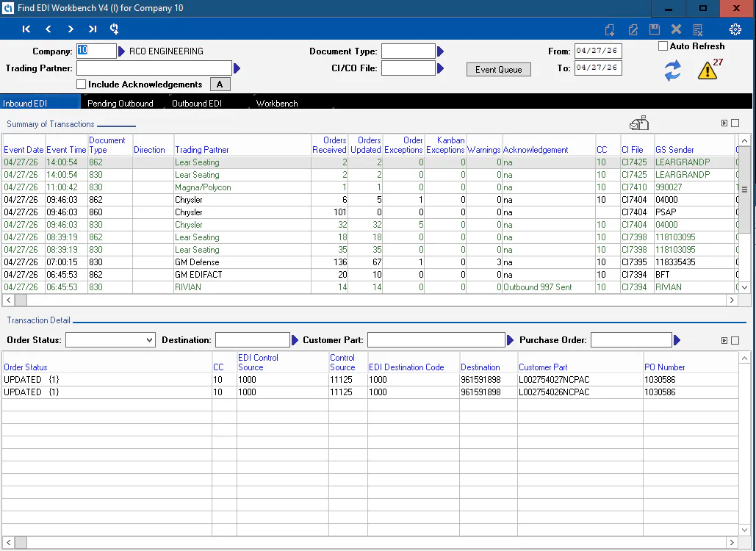Check Include Acknowledgements
Viewport: 756px width, 551px height.
pyautogui.click(x=81, y=84)
